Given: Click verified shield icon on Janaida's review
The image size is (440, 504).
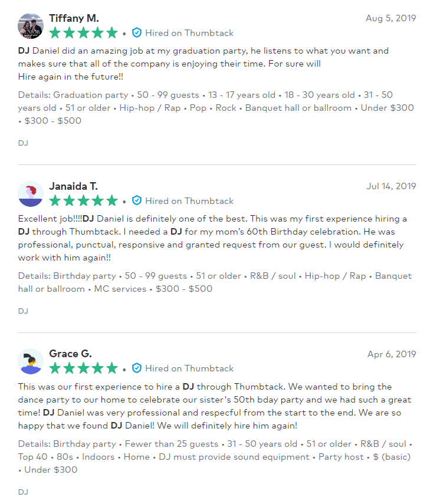Looking at the screenshot, I should (x=137, y=200).
